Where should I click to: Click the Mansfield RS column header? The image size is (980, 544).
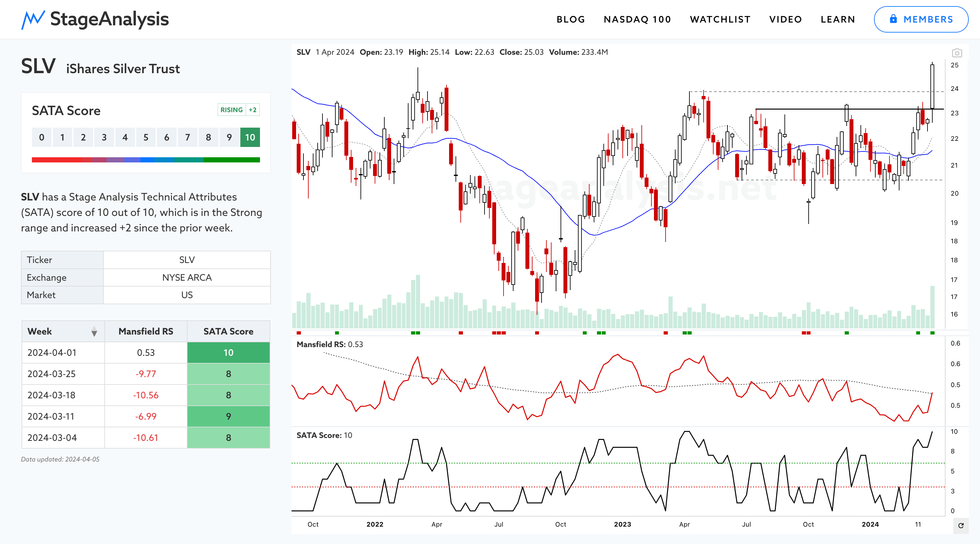[x=146, y=332]
